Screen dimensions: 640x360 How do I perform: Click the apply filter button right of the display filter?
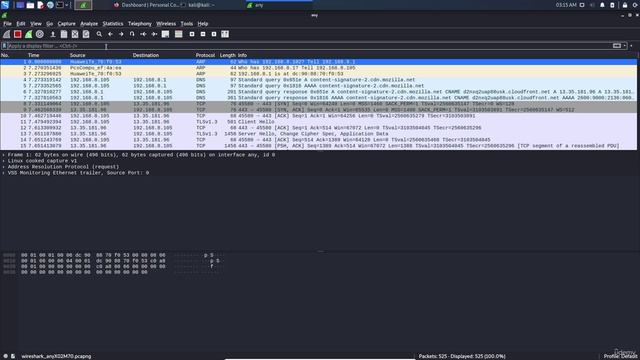pos(617,46)
